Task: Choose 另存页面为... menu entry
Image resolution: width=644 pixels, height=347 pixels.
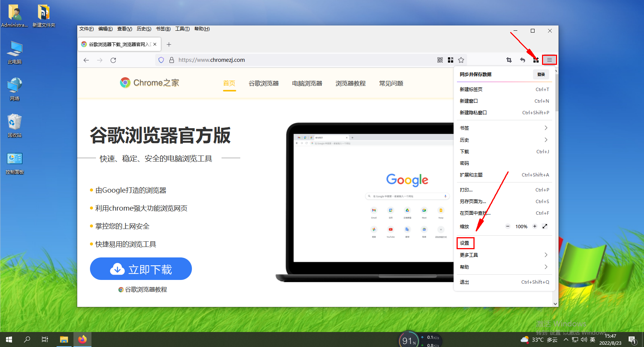Action: click(504, 202)
